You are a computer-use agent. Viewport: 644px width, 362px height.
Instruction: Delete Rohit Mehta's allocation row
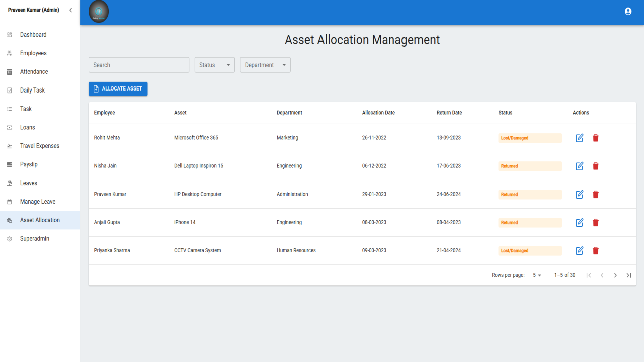596,138
